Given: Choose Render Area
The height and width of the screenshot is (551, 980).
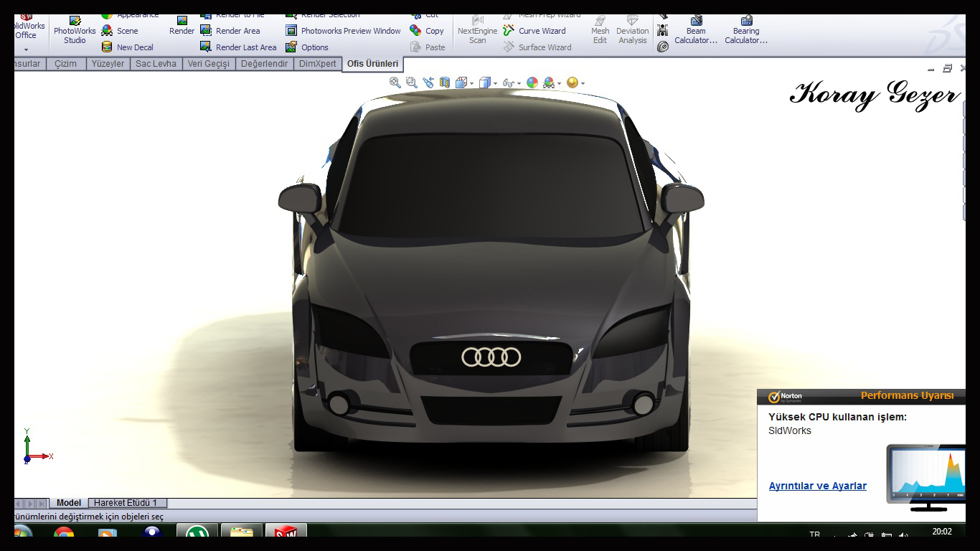Looking at the screenshot, I should [x=230, y=31].
